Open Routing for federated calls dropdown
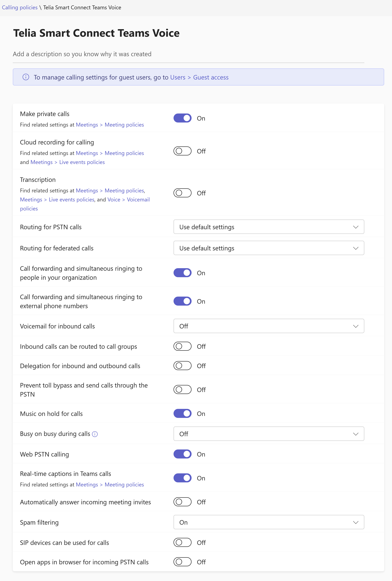Screen dimensions: 392x581 [x=269, y=248]
